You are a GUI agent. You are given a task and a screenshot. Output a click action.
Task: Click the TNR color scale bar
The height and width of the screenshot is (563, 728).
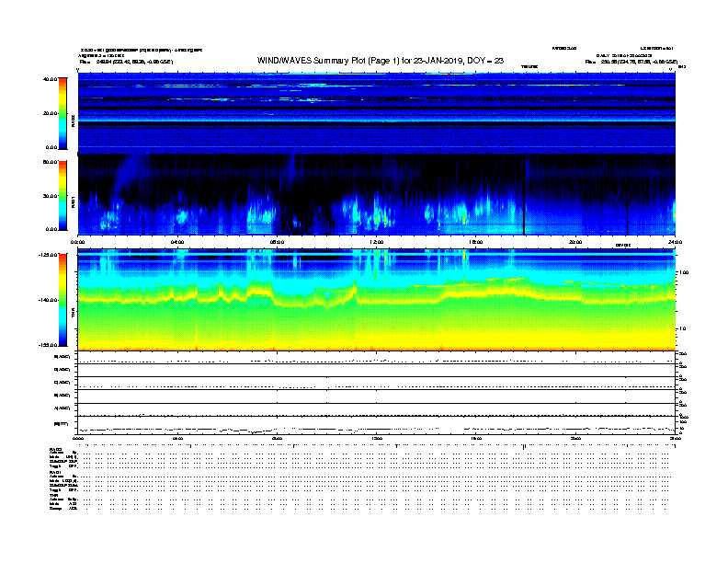62,300
